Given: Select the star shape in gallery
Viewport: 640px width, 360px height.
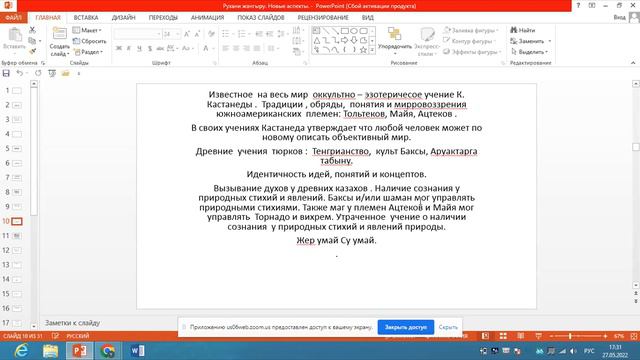Looking at the screenshot, I should (363, 50).
